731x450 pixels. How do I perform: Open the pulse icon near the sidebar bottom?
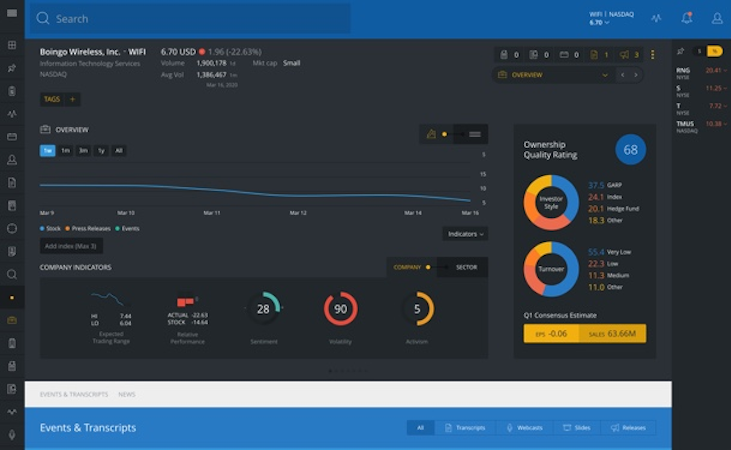(x=12, y=412)
